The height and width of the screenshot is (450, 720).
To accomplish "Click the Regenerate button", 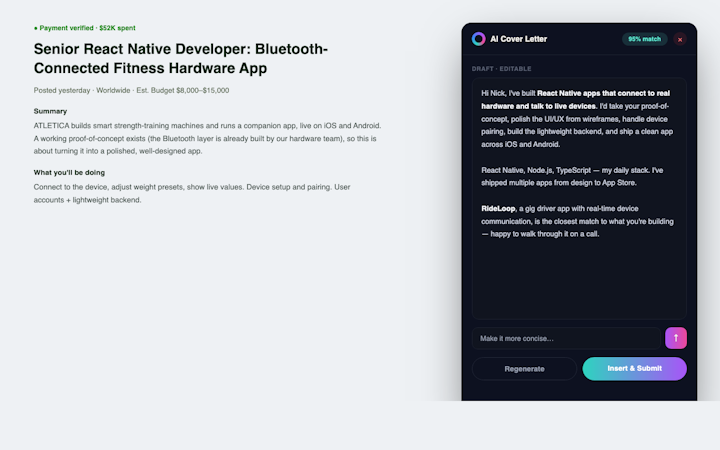I will click(x=524, y=369).
